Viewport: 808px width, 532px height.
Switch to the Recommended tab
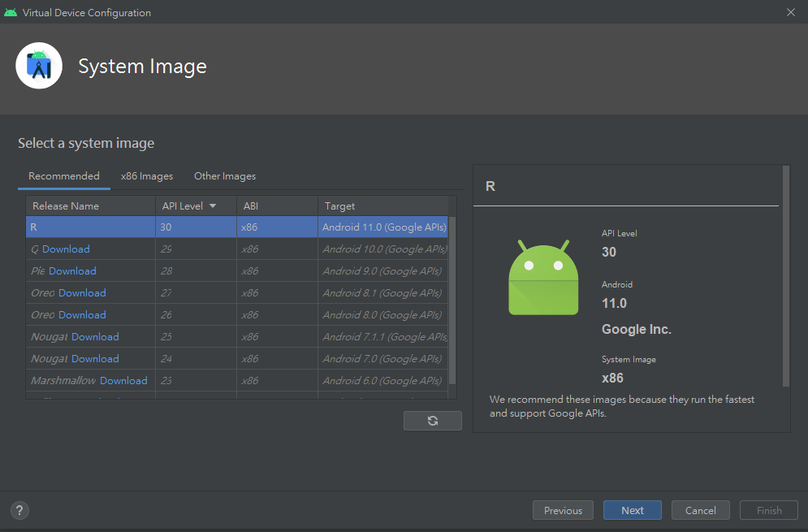coord(64,175)
